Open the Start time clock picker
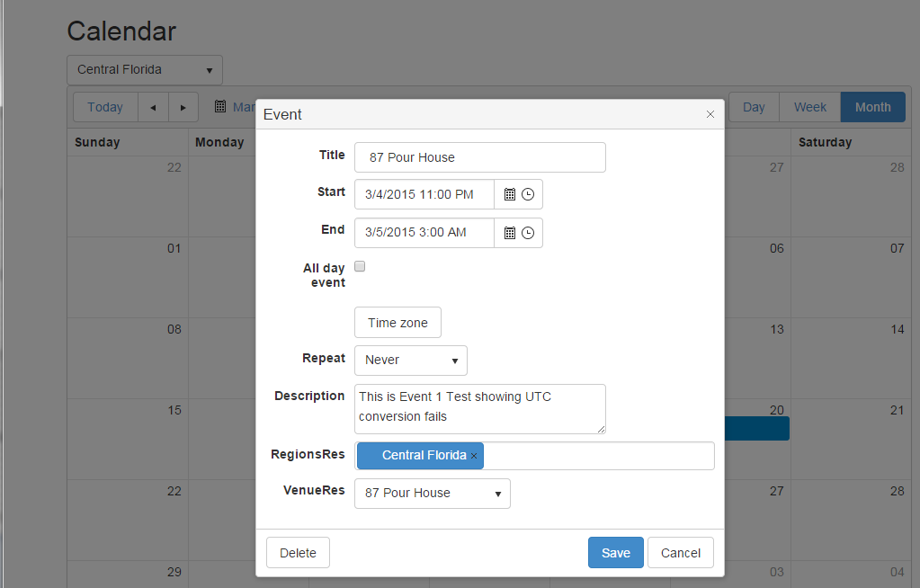The width and height of the screenshot is (920, 588). pyautogui.click(x=528, y=194)
